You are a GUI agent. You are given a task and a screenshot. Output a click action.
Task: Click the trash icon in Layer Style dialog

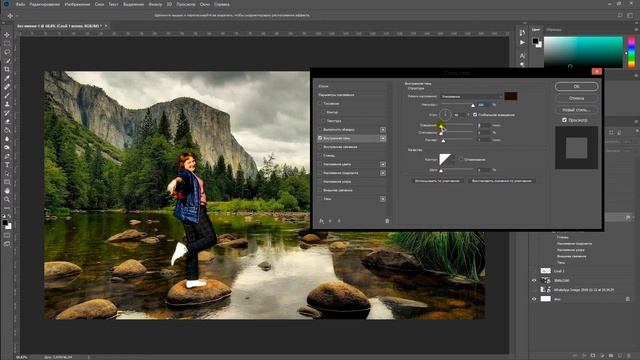pos(387,221)
